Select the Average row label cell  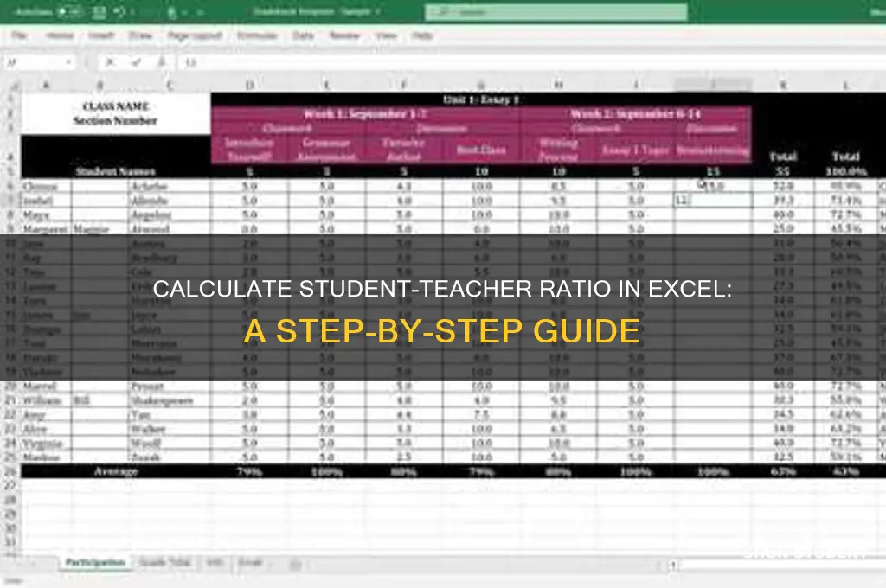pos(116,471)
